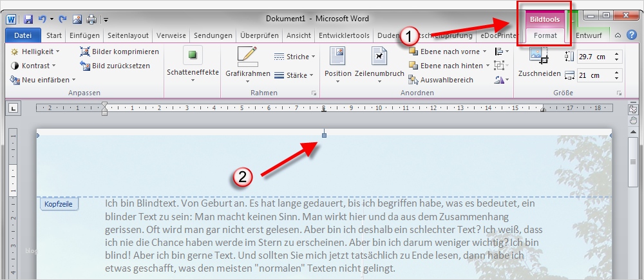Image resolution: width=644 pixels, height=280 pixels.
Task: Open the Stärke line weight dropdown
Action: (x=294, y=75)
